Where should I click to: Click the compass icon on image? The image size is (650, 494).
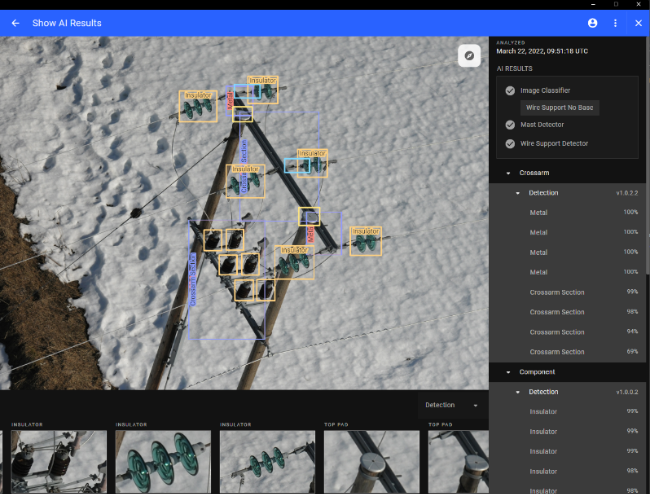pos(468,56)
